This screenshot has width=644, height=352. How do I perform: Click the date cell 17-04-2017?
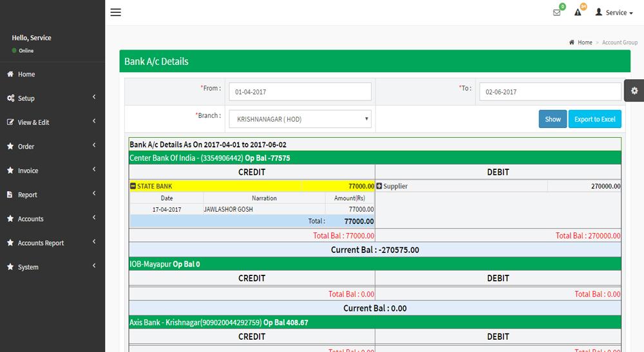click(167, 209)
